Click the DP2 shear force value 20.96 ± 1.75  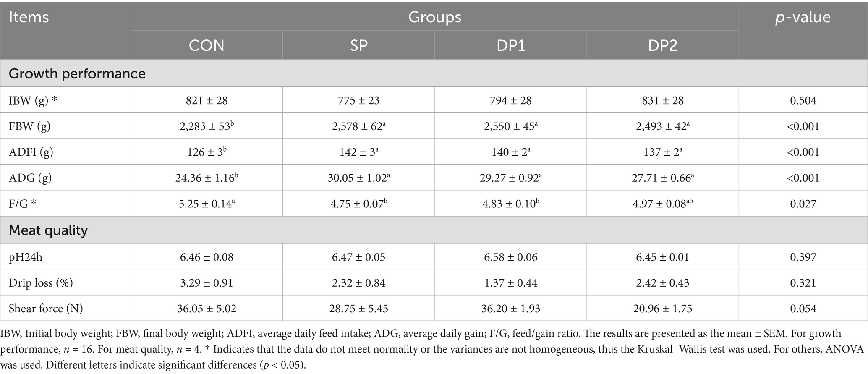[662, 309]
